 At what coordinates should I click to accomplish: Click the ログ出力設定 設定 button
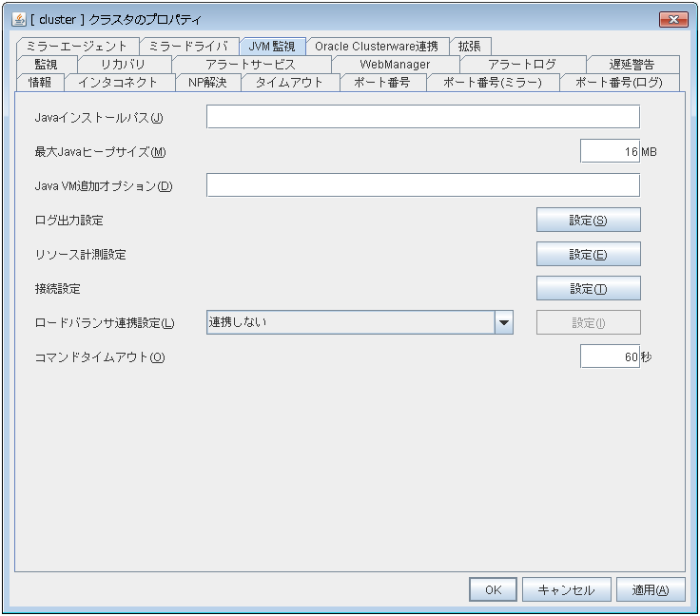(x=588, y=221)
